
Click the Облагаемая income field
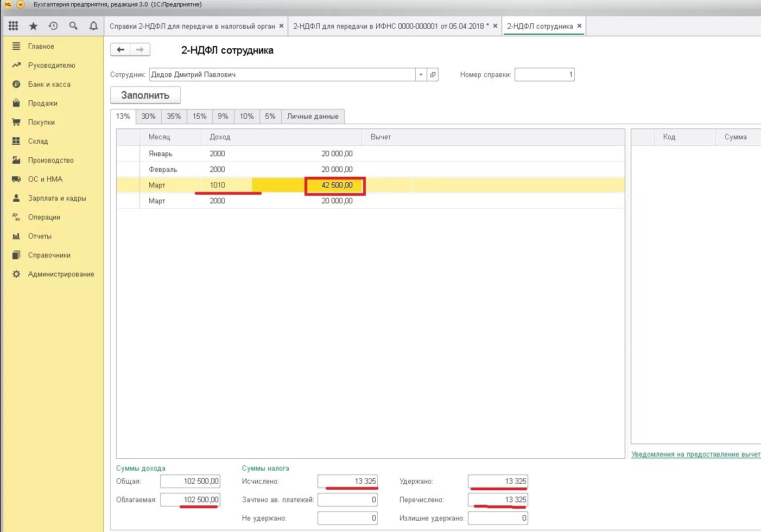click(x=190, y=499)
